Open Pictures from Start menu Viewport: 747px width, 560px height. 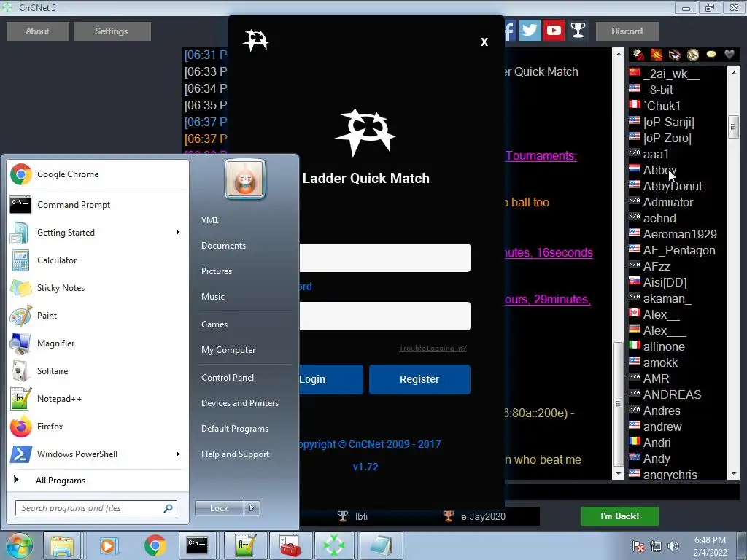(x=217, y=271)
